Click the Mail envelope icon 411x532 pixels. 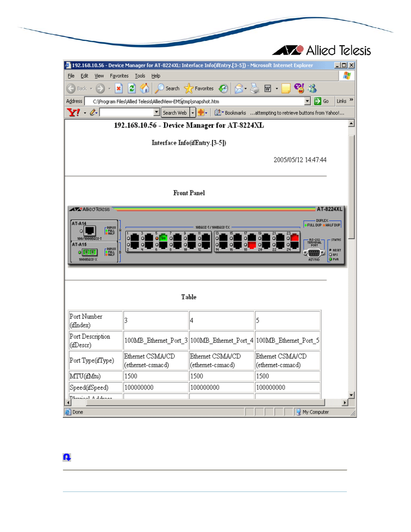[238, 88]
